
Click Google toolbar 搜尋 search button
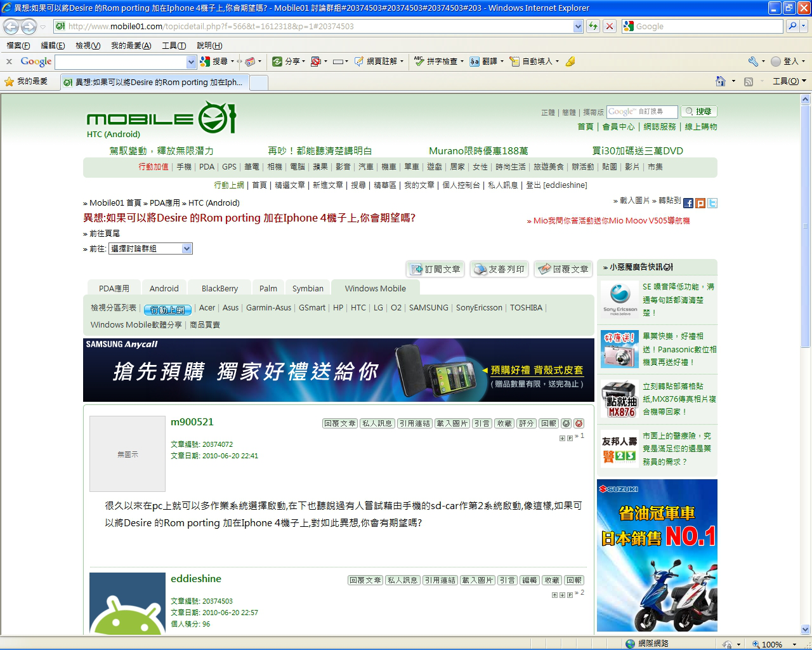click(x=214, y=62)
